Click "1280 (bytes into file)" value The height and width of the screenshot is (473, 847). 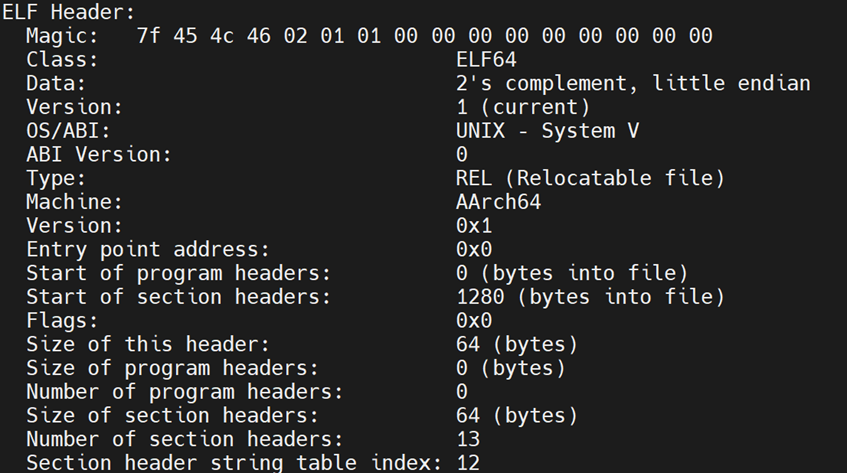tap(590, 297)
